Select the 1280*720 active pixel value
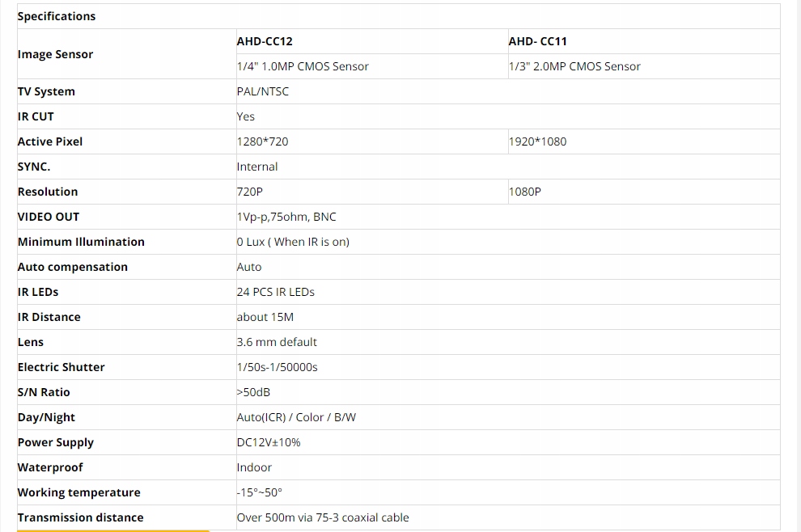The image size is (801, 532). pyautogui.click(x=262, y=141)
